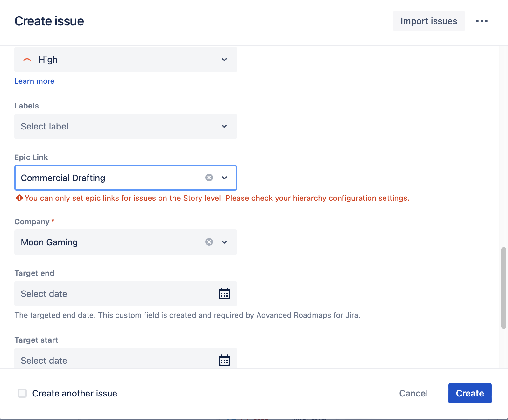Clear the Commercial Drafting epic link

(209, 178)
